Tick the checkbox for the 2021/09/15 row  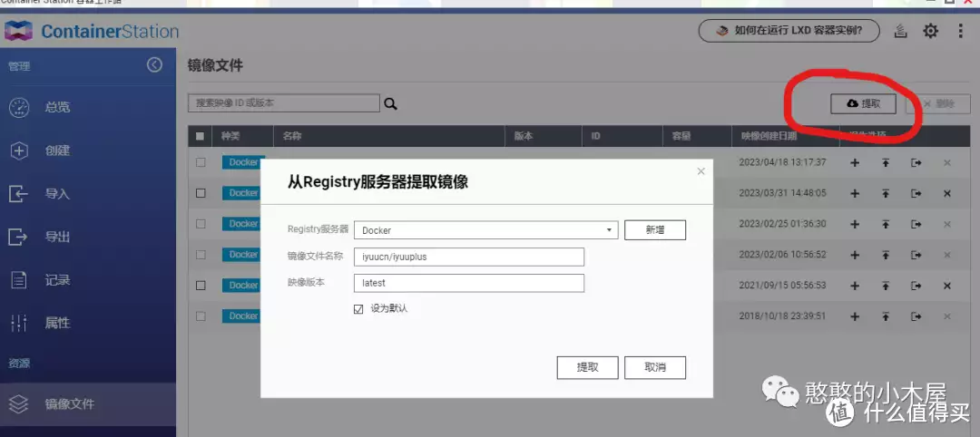pos(201,286)
